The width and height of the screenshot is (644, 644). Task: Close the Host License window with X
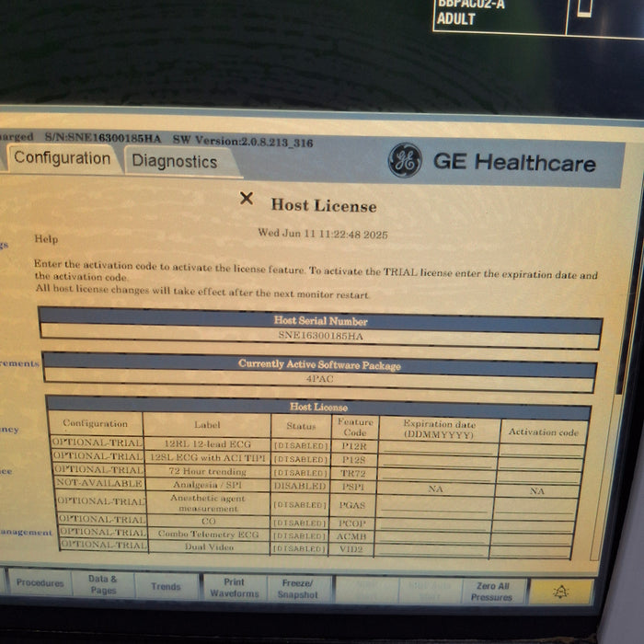coord(247,199)
